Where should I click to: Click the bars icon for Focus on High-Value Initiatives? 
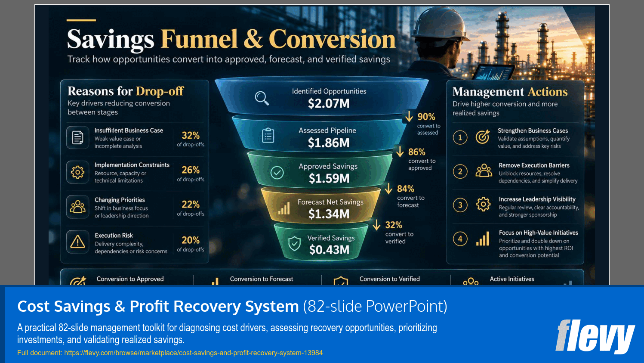click(483, 239)
